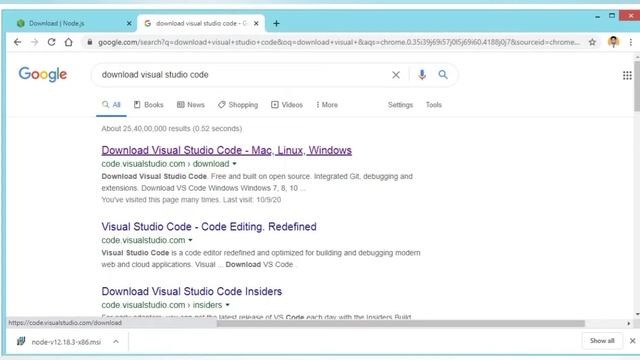Click the text You've visited this page many times
640x360 pixels.
pos(161,200)
